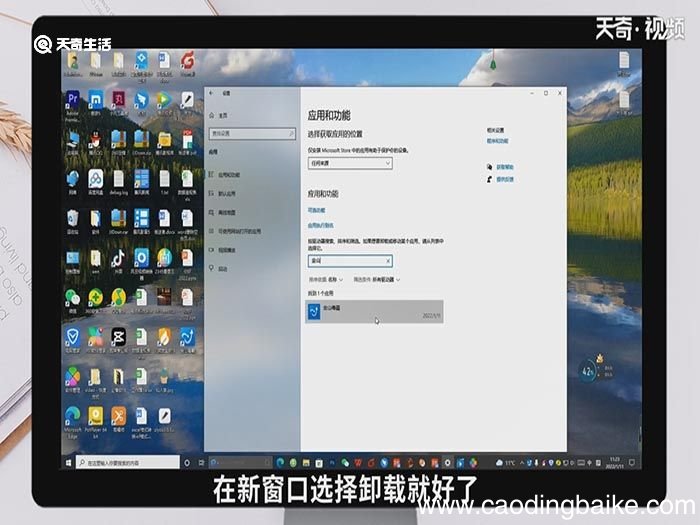Open the WeChat desktop icon
Image resolution: width=700 pixels, height=525 pixels.
click(x=73, y=300)
